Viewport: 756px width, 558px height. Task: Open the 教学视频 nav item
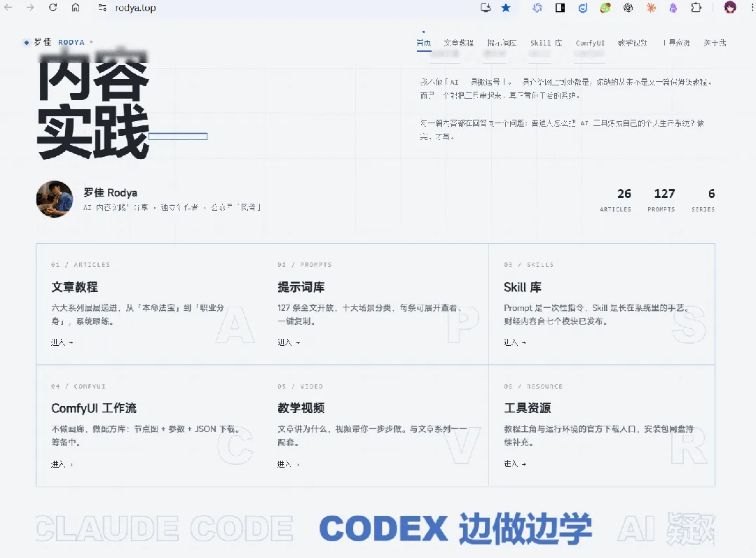click(x=632, y=43)
